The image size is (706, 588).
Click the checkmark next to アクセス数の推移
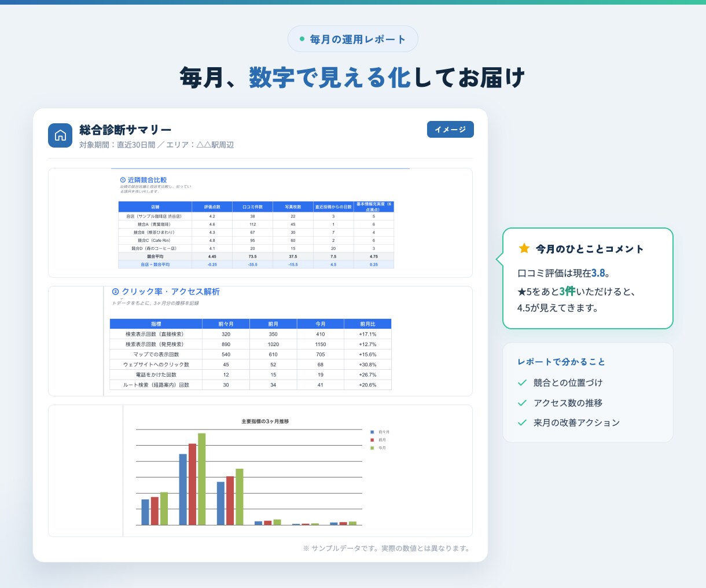pos(522,403)
